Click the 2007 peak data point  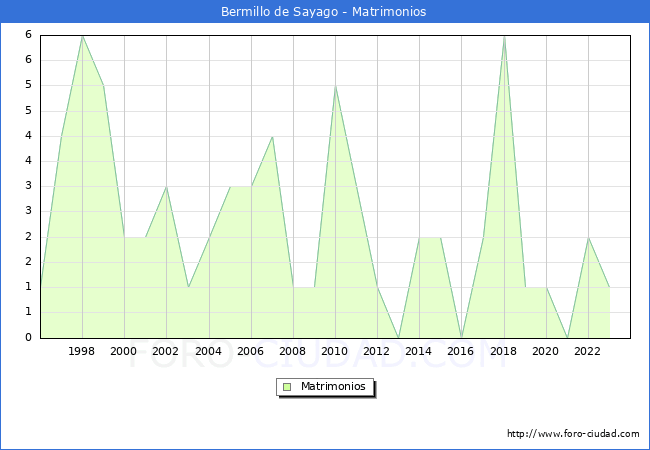(272, 136)
